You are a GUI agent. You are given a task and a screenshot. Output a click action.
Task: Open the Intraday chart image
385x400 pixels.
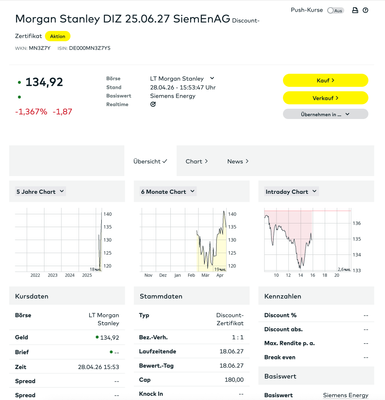pyautogui.click(x=313, y=242)
